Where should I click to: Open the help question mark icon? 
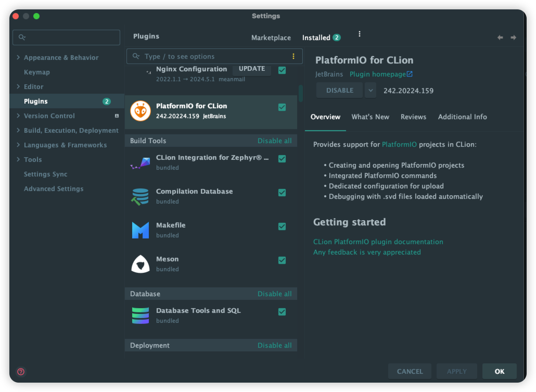(21, 372)
